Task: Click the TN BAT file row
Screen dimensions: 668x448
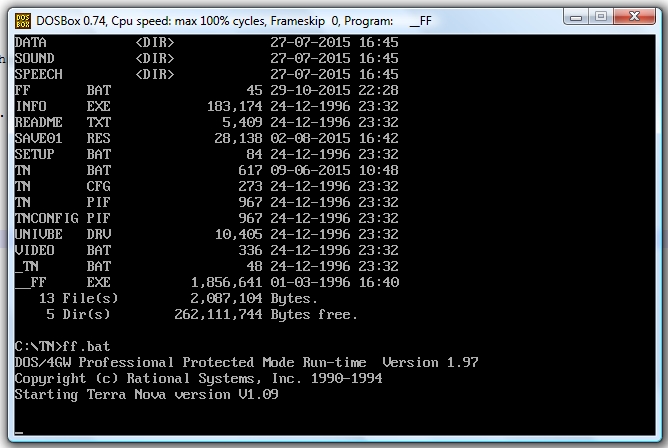Action: coord(207,170)
